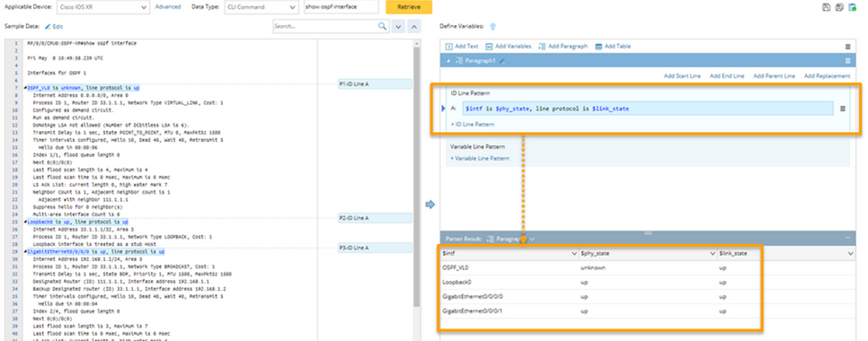Click the Advanced link
The height and width of the screenshot is (341, 868).
tap(168, 6)
